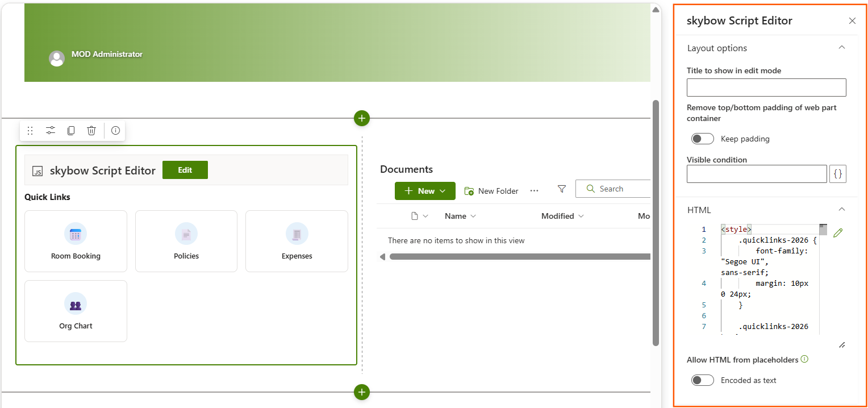Open the file type column dropdown chevron
The image size is (868, 408).
pyautogui.click(x=425, y=216)
